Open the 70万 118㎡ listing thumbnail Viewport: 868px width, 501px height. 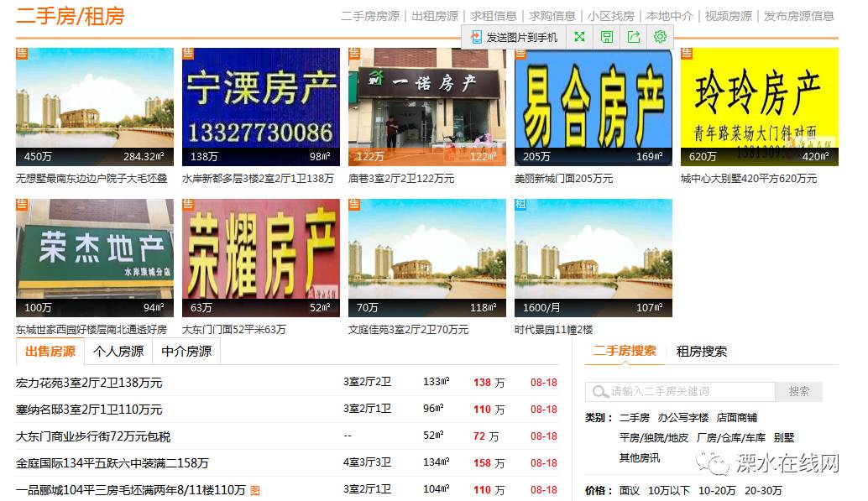pos(426,258)
